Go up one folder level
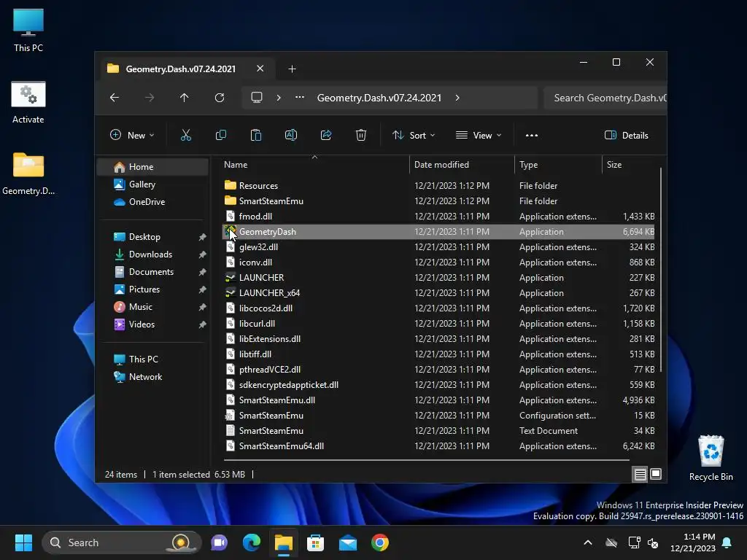Viewport: 747px width, 560px height. [x=185, y=98]
